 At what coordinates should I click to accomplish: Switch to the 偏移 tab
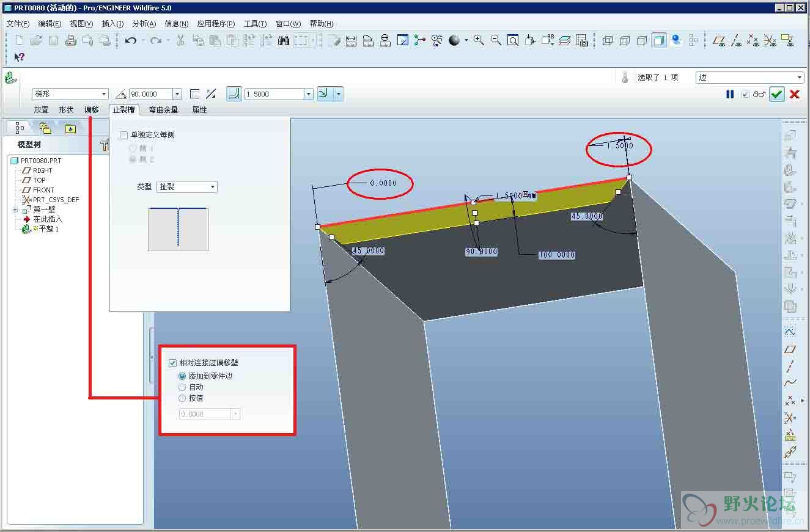pyautogui.click(x=91, y=110)
